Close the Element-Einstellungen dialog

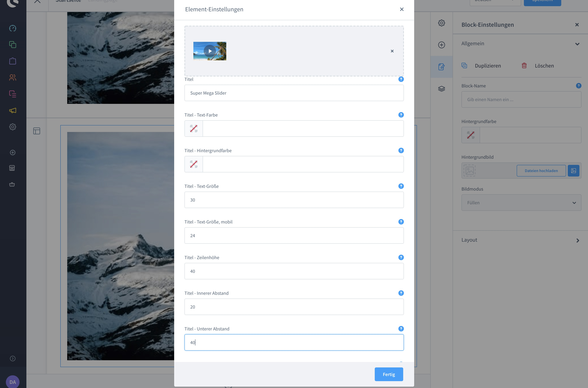pyautogui.click(x=402, y=9)
